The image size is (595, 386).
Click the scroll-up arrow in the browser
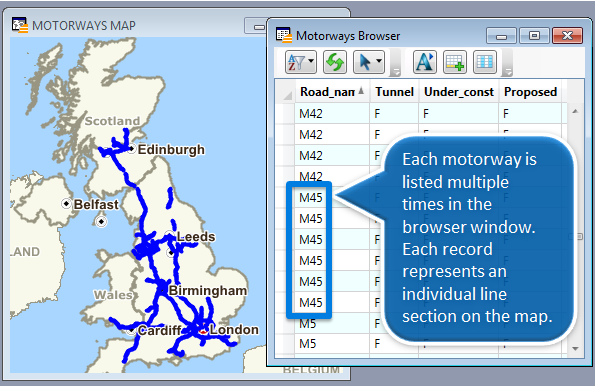tap(575, 111)
